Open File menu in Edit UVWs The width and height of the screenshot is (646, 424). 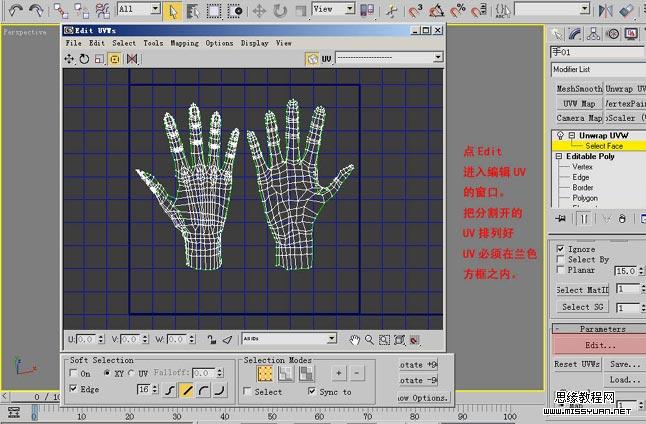coord(73,43)
